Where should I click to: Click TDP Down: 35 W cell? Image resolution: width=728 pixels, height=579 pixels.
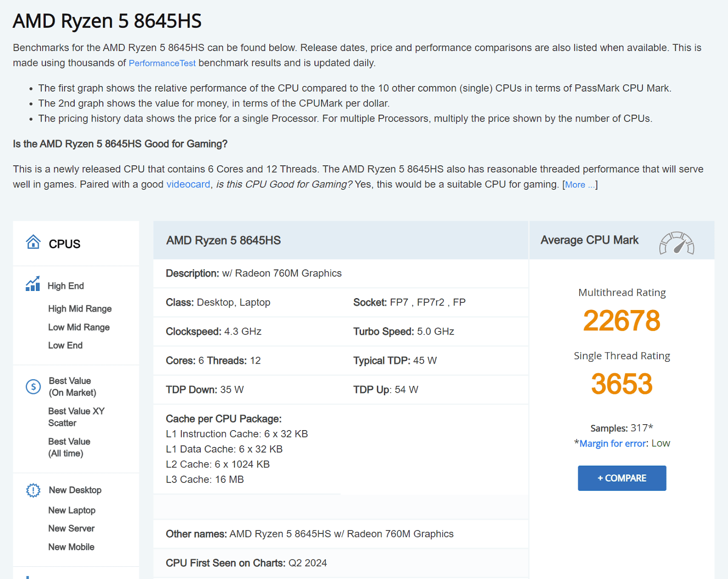pos(205,390)
